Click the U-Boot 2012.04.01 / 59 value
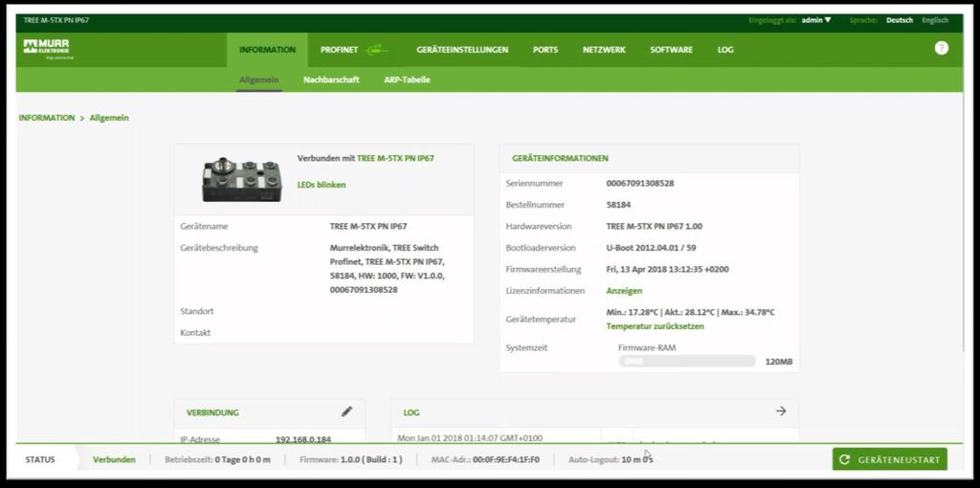The image size is (980, 488). (651, 248)
